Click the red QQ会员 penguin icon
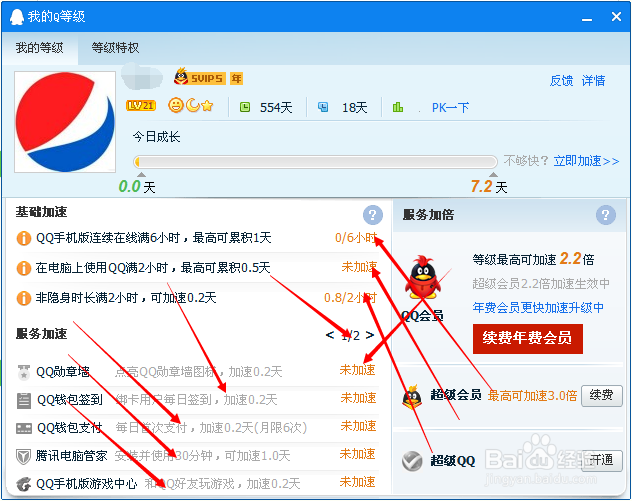The image size is (632, 501). tap(423, 276)
